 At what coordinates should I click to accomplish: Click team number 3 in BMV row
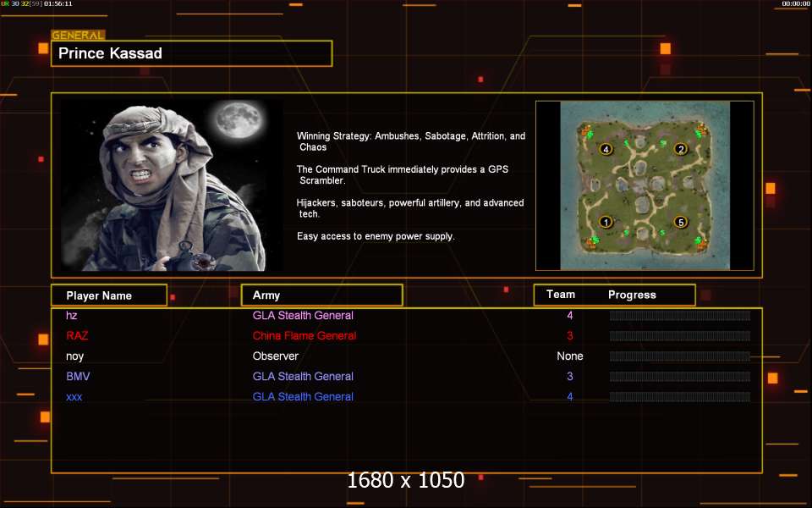(x=570, y=376)
